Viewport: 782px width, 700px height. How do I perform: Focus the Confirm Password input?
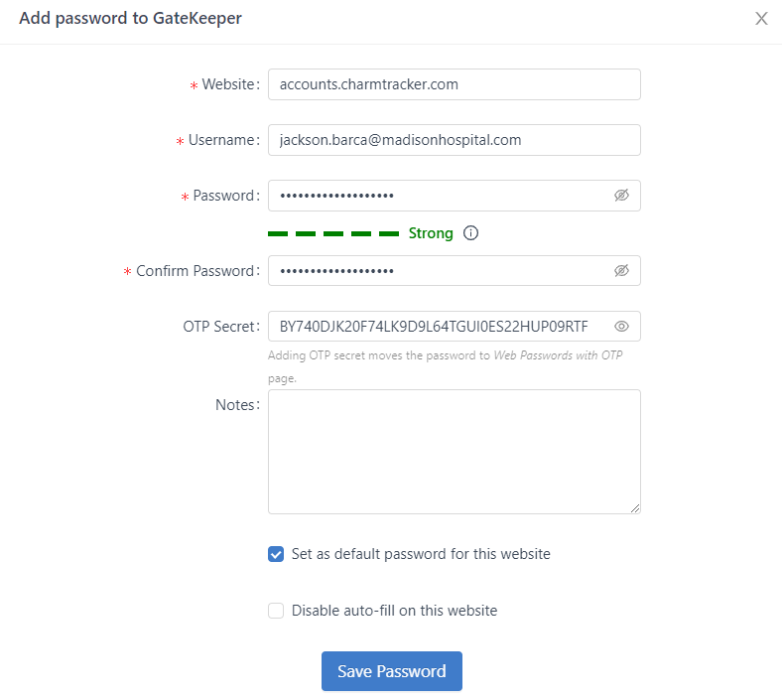point(437,271)
